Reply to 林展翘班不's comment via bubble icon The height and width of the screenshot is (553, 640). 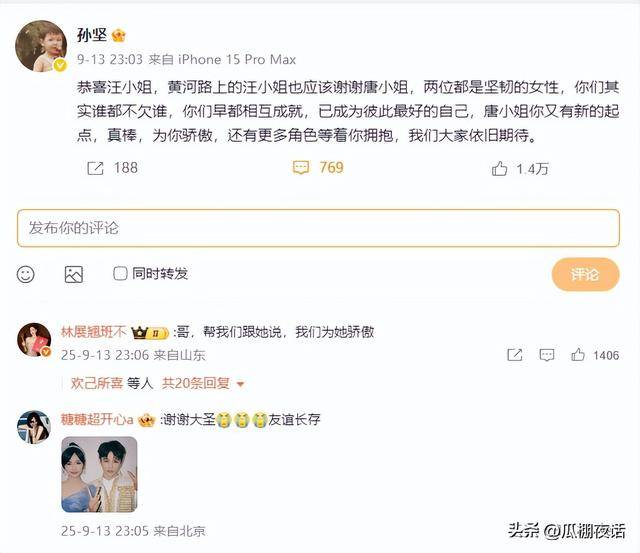click(x=547, y=355)
